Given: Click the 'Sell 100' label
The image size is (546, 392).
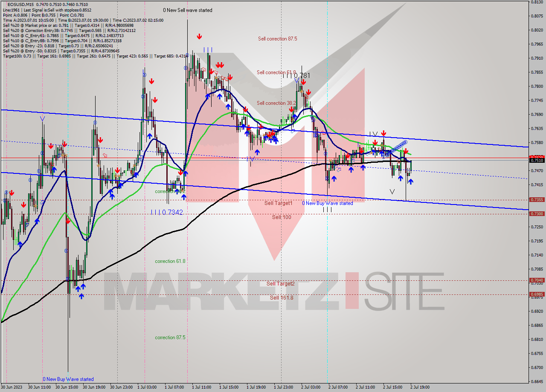Looking at the screenshot, I should tap(282, 217).
